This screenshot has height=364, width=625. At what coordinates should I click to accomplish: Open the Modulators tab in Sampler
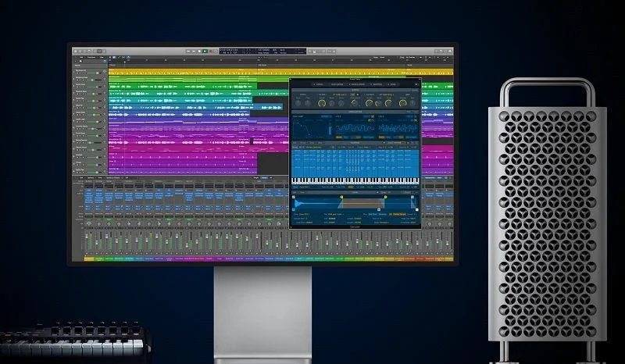pyautogui.click(x=357, y=84)
